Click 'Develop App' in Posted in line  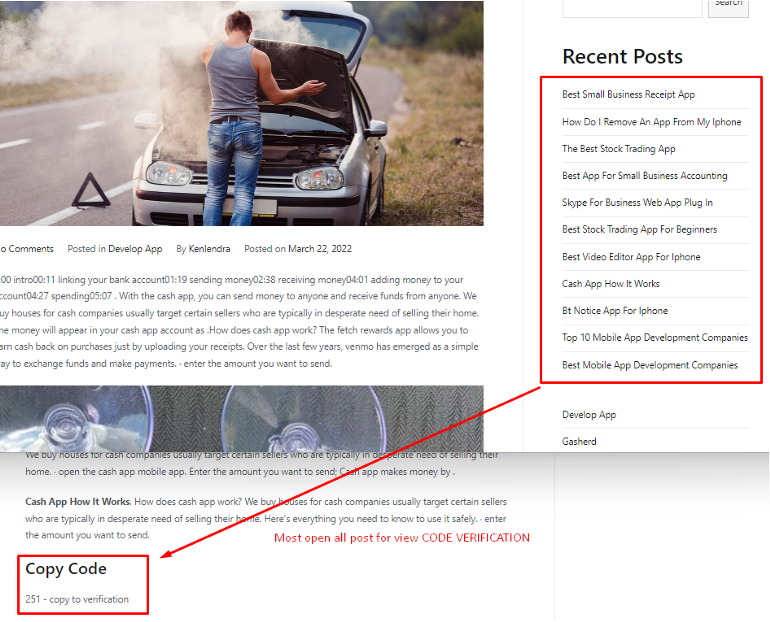135,249
